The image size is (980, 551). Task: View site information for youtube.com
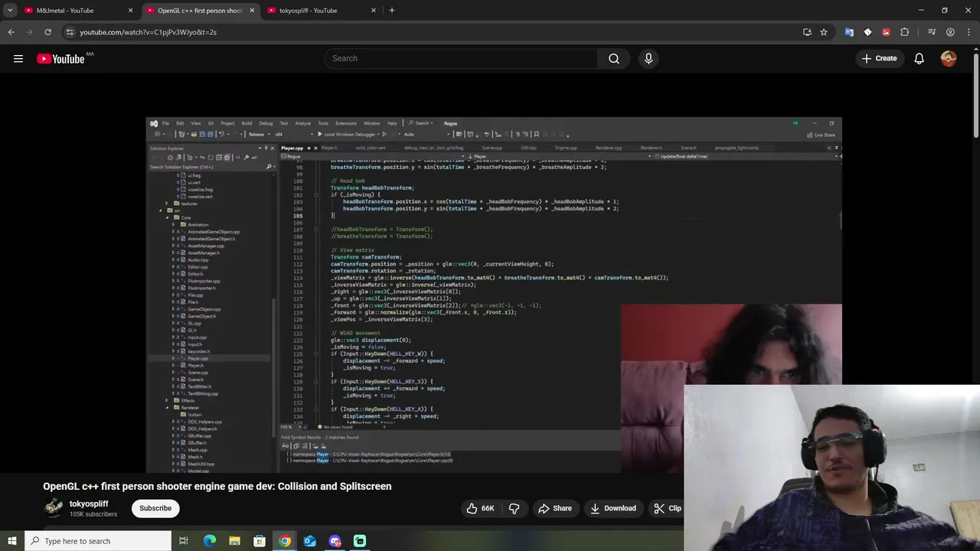(x=70, y=32)
